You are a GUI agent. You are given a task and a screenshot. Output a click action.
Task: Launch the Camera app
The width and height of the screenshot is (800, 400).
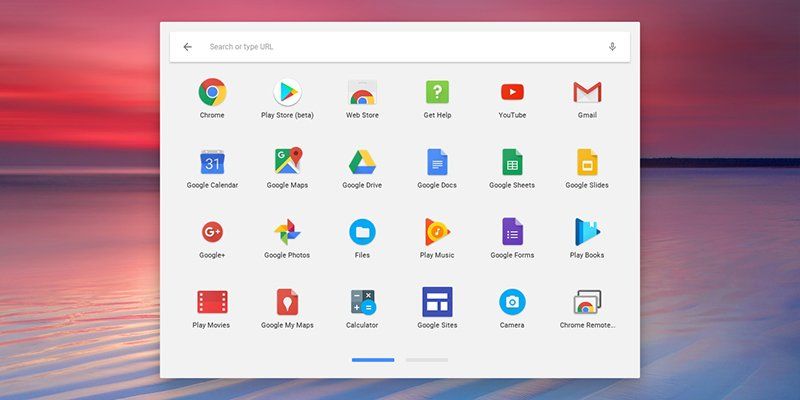(512, 302)
